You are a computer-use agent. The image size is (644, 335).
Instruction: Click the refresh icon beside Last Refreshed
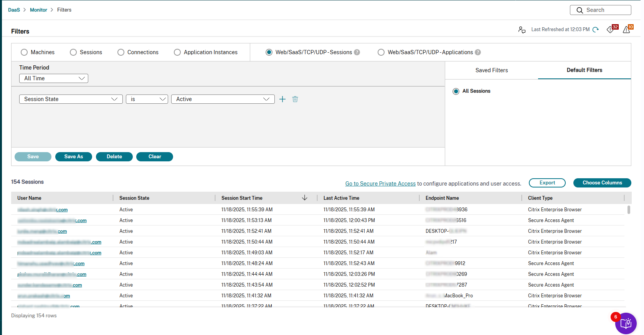(596, 30)
